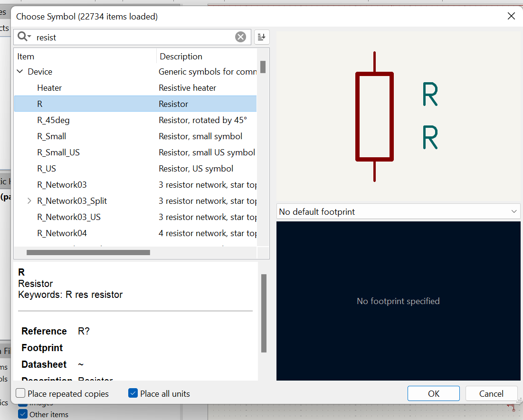This screenshot has width=523, height=420.
Task: Dismiss the dialog with Cancel
Action: [x=491, y=393]
